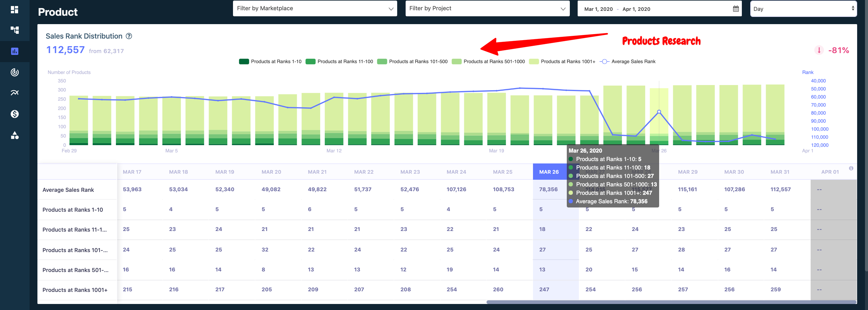
Task: Click the help icon beside Sales Rank Distribution
Action: 129,36
